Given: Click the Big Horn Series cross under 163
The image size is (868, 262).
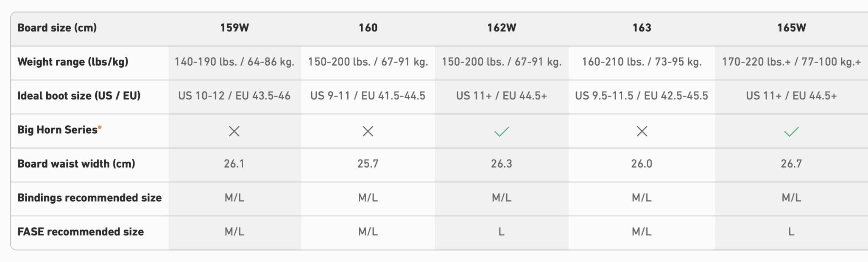Looking at the screenshot, I should 642,131.
